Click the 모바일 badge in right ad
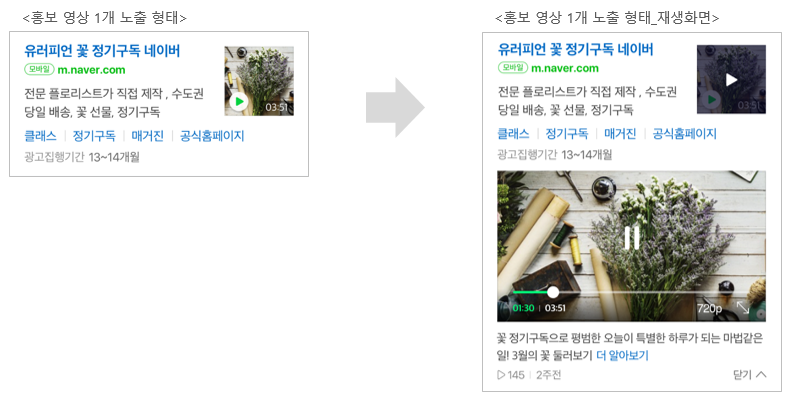The image size is (794, 404). [x=513, y=67]
